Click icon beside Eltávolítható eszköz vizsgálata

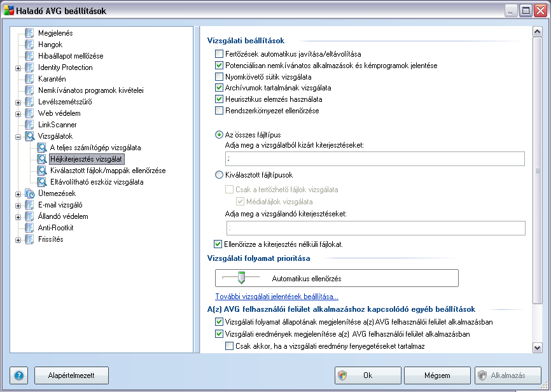(42, 182)
